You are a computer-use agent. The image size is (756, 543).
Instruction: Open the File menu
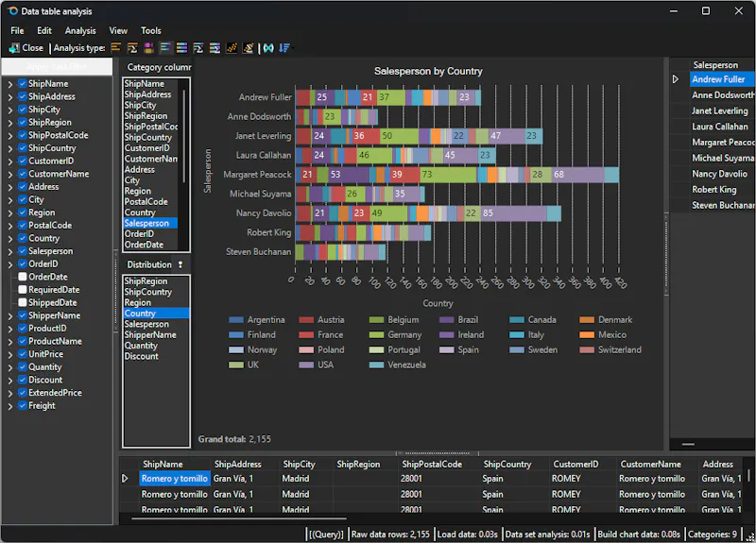(x=17, y=31)
